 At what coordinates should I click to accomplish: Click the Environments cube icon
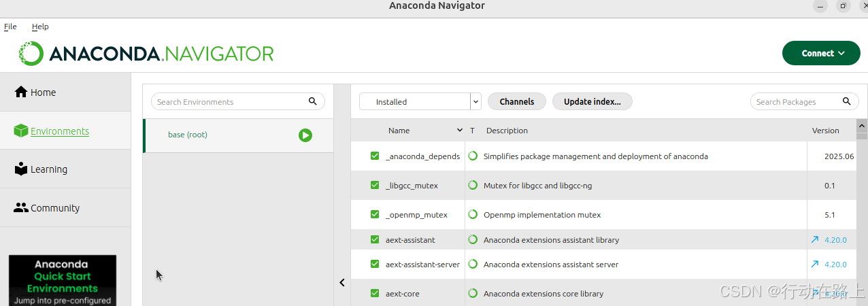click(x=21, y=131)
